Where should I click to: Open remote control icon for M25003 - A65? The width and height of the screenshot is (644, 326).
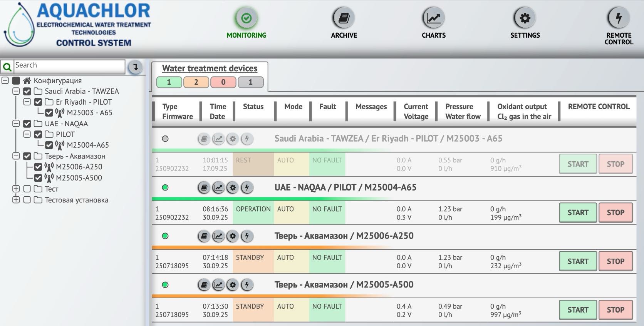[247, 139]
